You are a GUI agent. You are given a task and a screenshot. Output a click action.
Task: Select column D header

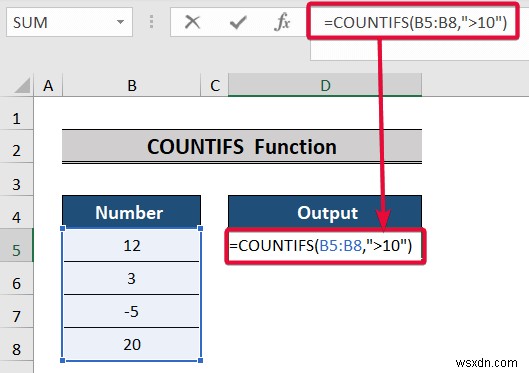tap(325, 85)
